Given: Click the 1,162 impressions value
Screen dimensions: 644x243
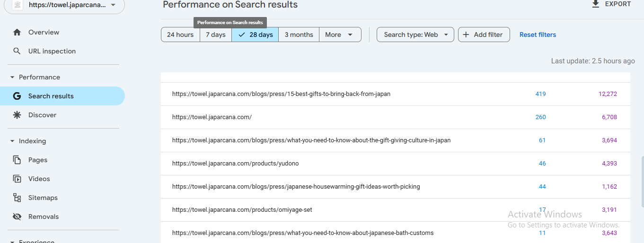Looking at the screenshot, I should pos(609,187).
